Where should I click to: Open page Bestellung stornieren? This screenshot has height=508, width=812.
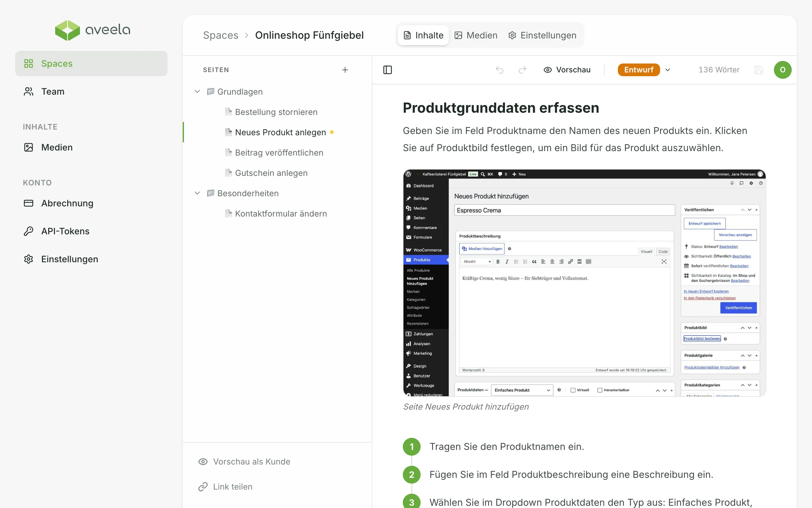tap(276, 112)
